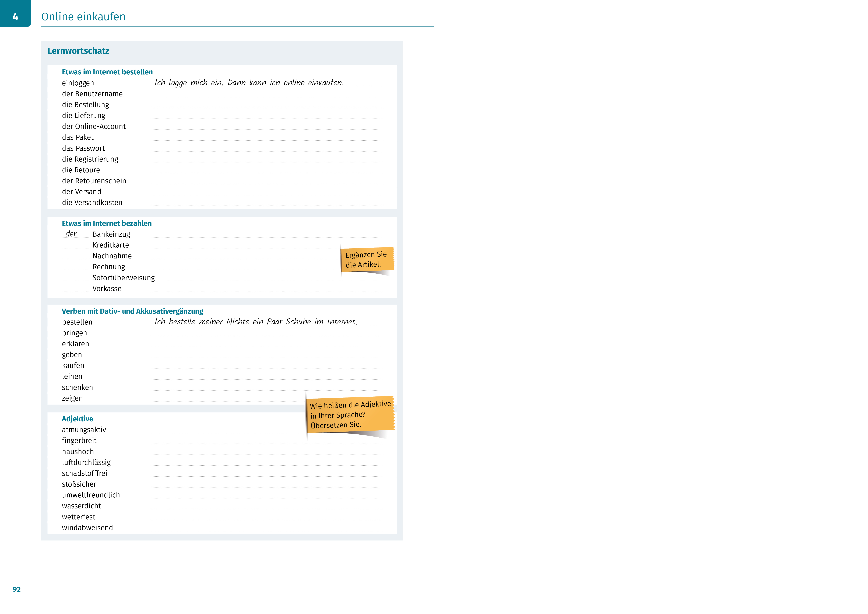
Task: Click the verb 'geben'
Action: pyautogui.click(x=72, y=355)
